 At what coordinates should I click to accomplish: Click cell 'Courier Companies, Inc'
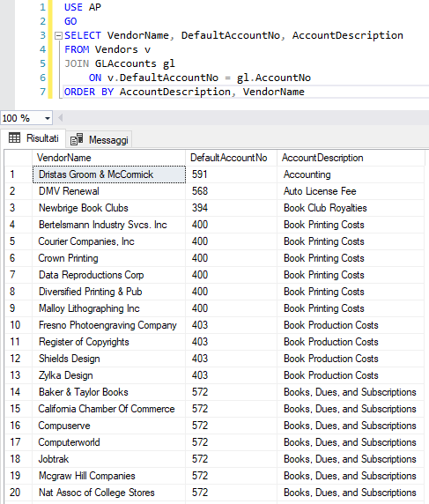(109, 241)
